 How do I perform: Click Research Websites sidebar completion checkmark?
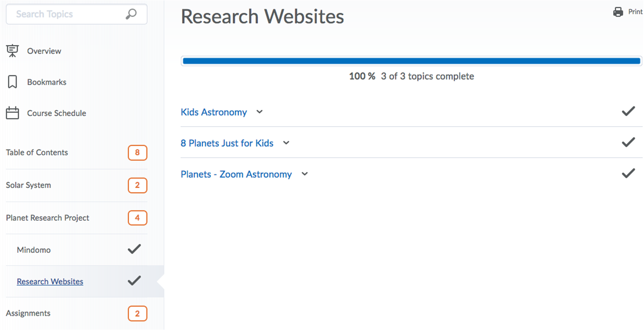point(134,281)
